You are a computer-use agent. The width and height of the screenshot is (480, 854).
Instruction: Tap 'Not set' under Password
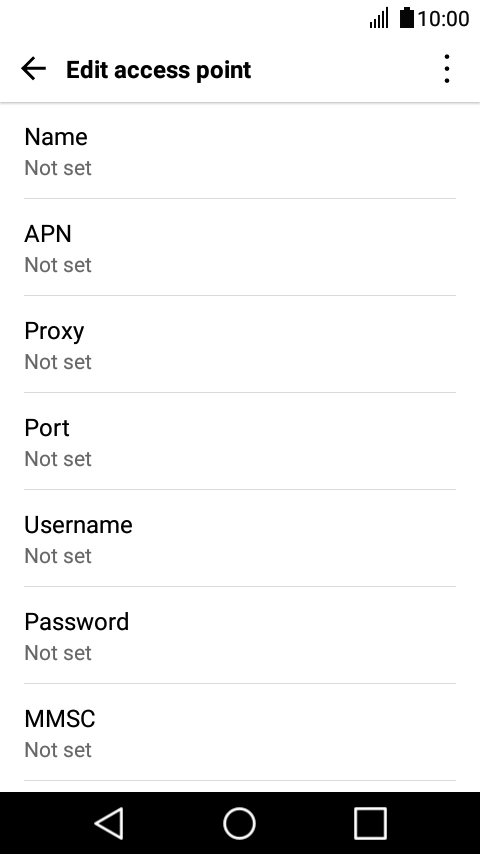point(58,652)
